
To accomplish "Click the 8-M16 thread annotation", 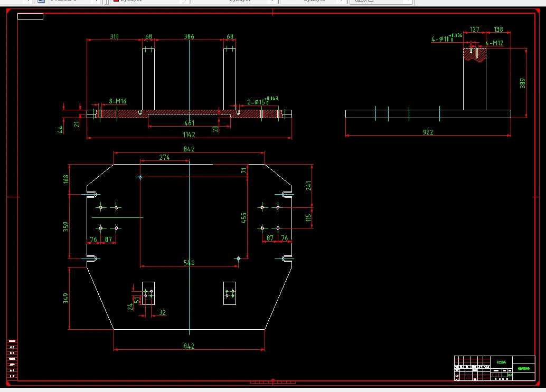I will [x=117, y=101].
